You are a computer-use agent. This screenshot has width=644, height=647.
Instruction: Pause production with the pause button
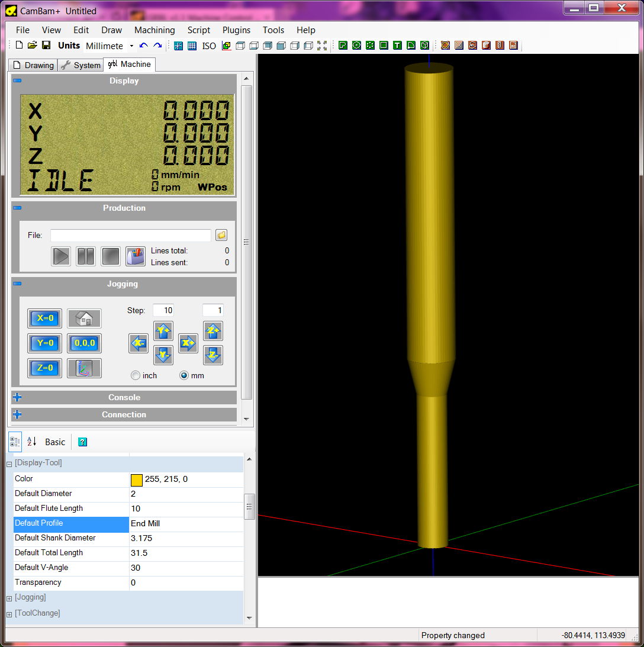[86, 256]
